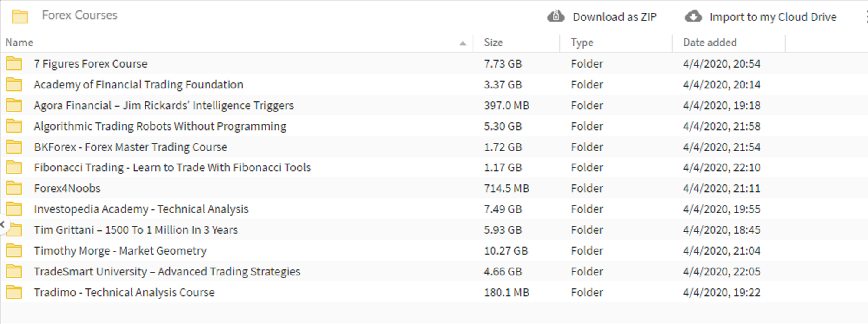Viewport: 868px width, 324px height.
Task: Open Algorithmic Trading Robots Without Programming folder
Action: pos(160,126)
